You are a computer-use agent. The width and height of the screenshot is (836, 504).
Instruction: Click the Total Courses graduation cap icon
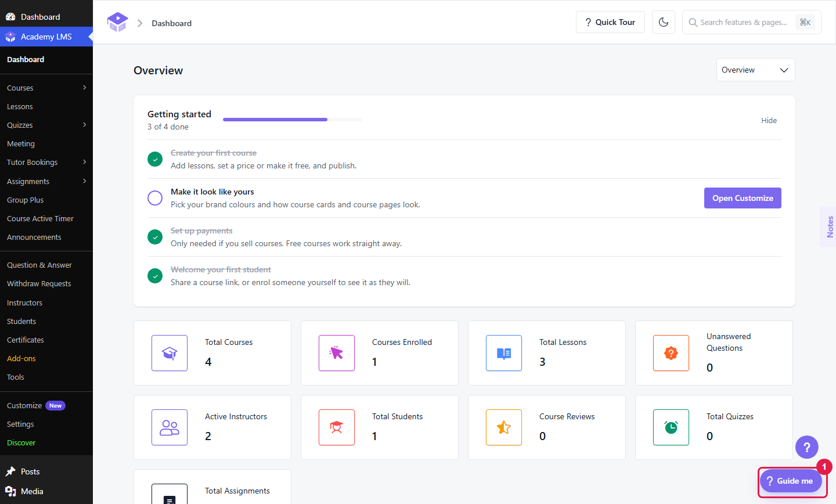pyautogui.click(x=170, y=353)
